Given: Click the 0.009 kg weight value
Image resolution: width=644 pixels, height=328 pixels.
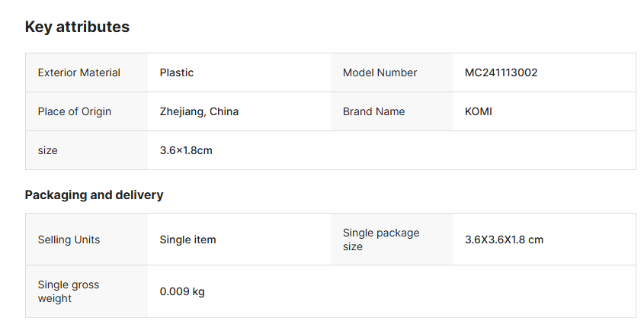Looking at the screenshot, I should coord(182,291).
